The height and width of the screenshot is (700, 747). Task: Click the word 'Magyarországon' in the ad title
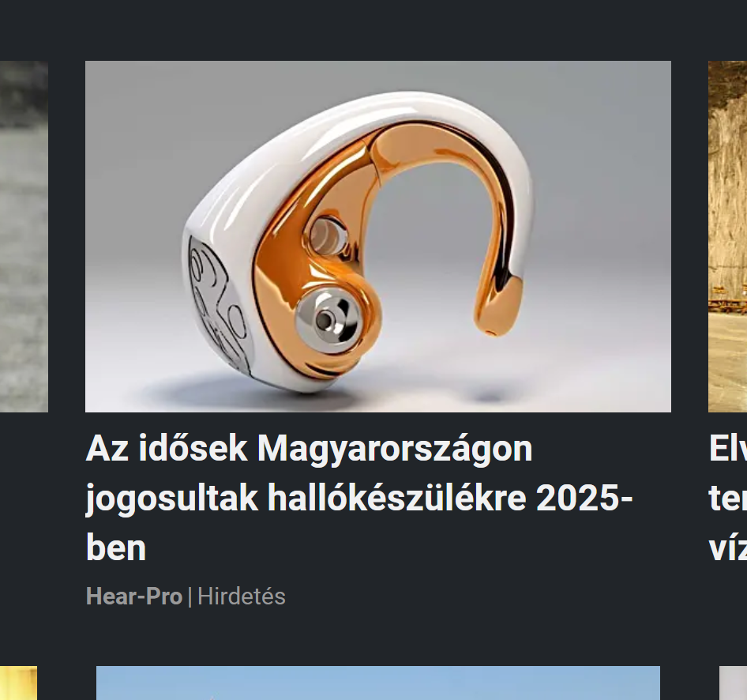tap(395, 449)
